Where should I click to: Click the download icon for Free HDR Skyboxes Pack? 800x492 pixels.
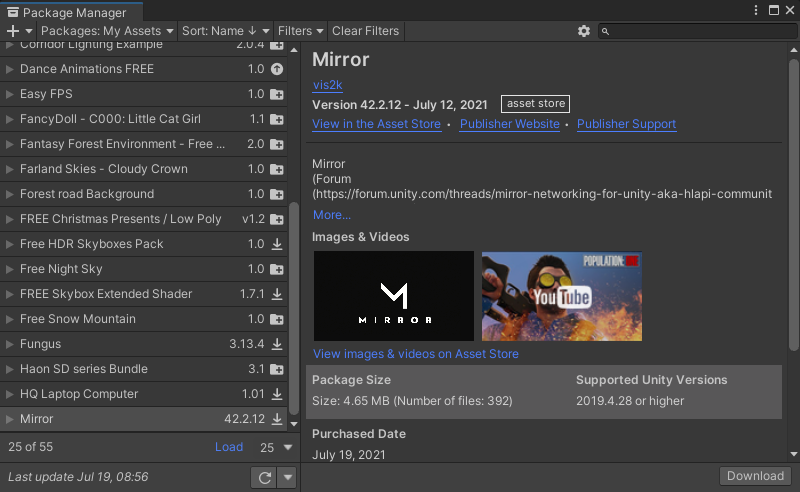click(x=277, y=244)
